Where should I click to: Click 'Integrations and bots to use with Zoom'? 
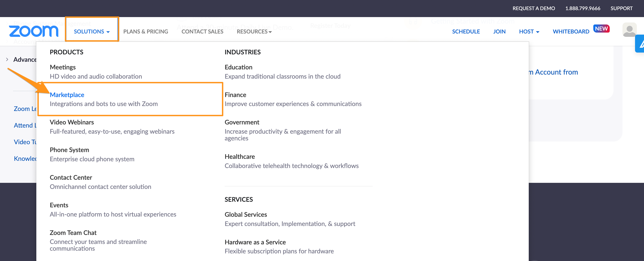[x=104, y=104]
